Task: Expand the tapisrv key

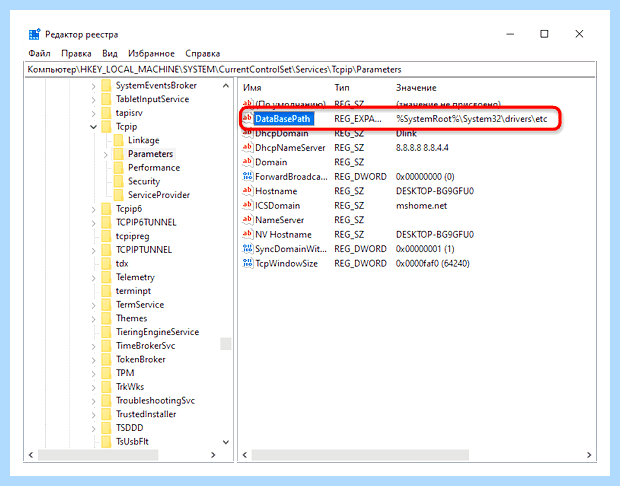Action: pos(93,113)
